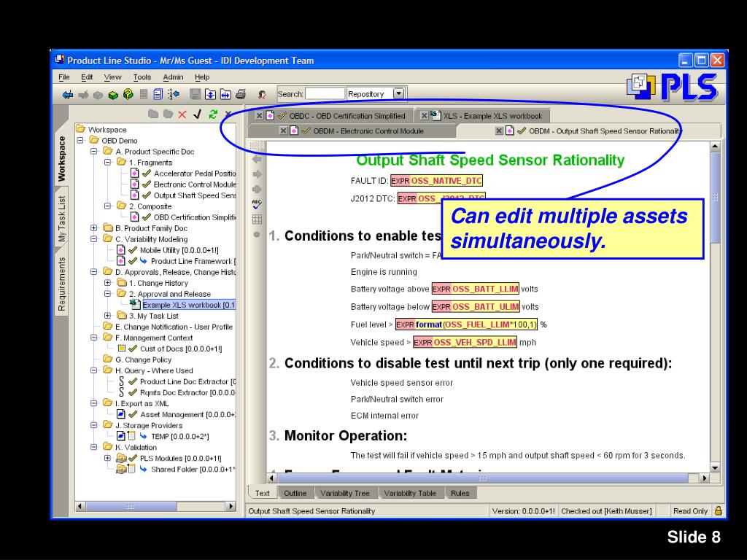
Task: Collapse the OBD Demo tree node
Action: pos(80,141)
